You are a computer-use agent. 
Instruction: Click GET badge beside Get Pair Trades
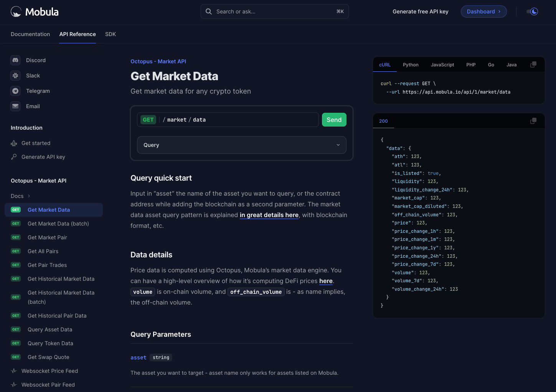[16, 265]
